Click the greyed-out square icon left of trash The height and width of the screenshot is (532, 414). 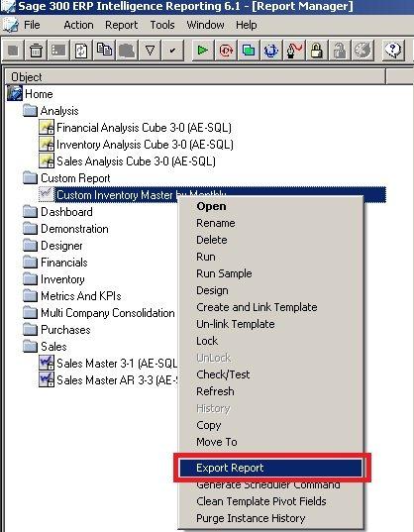point(13,51)
